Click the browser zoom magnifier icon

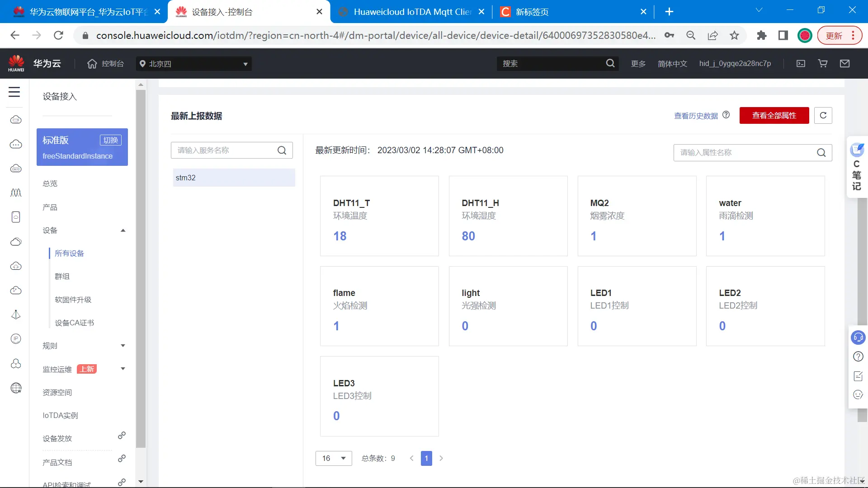pos(691,35)
